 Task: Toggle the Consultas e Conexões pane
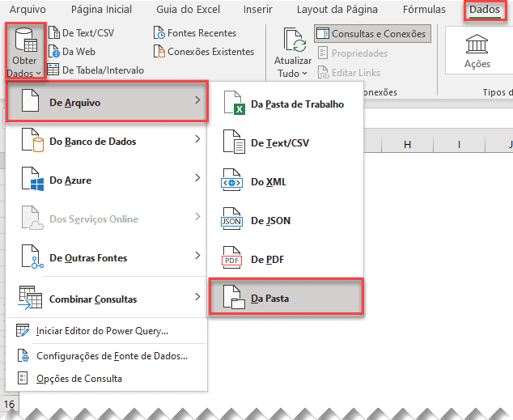pos(372,34)
